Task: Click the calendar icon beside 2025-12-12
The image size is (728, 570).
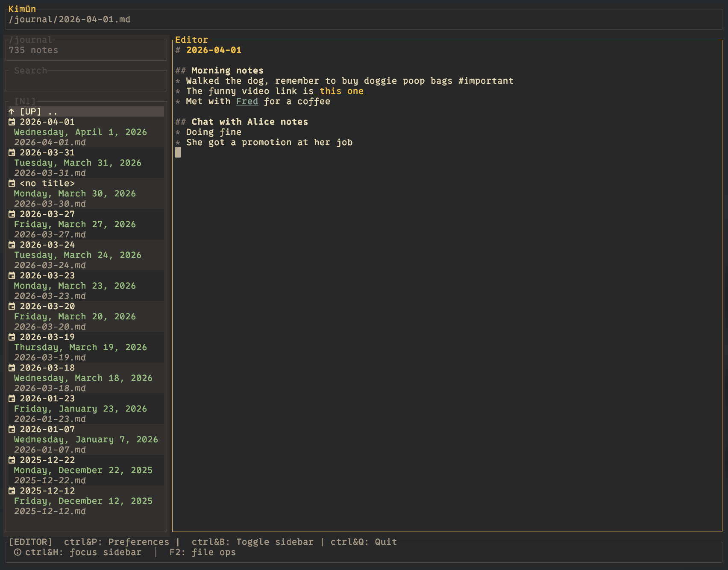Action: 12,491
